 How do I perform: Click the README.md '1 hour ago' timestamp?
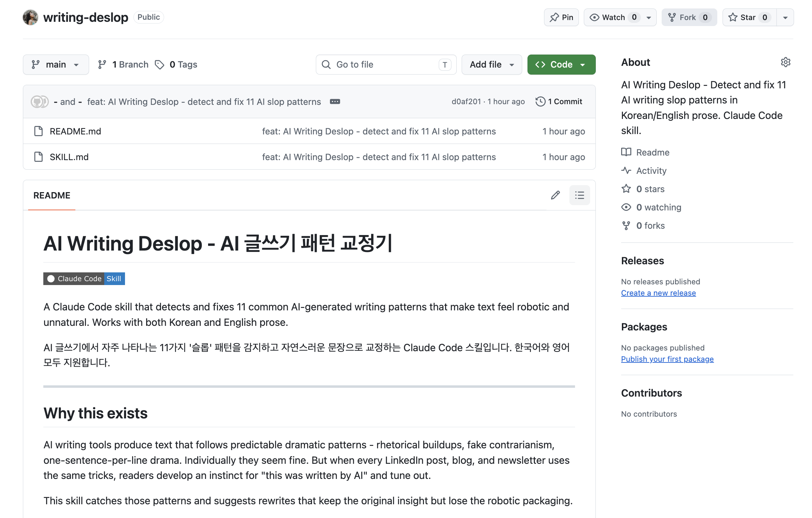(x=564, y=131)
